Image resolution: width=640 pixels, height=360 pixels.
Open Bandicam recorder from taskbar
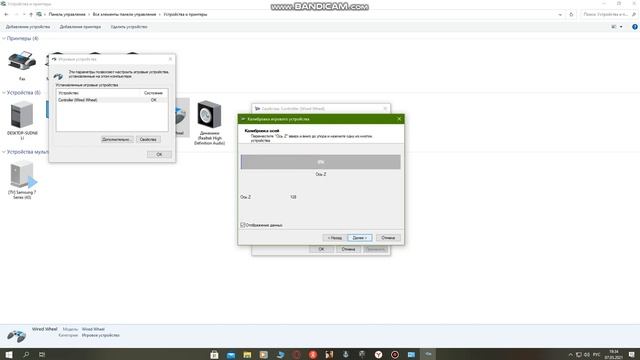(395, 354)
